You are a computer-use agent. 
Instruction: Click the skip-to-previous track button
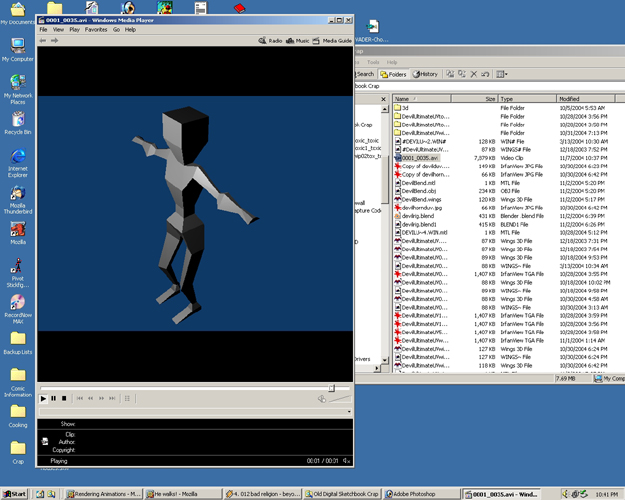click(x=80, y=398)
